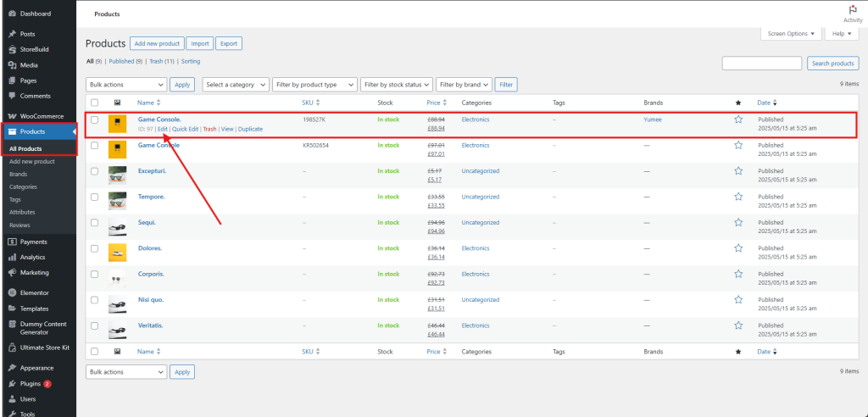Open the Filter by product type dropdown

[x=314, y=85]
